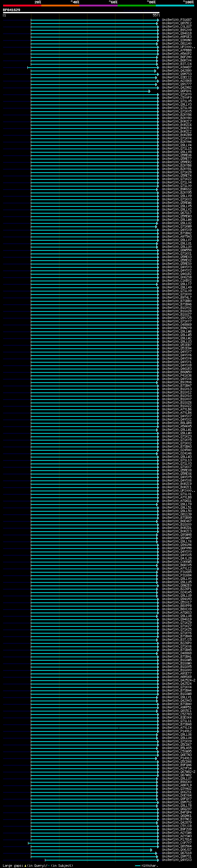197x868 pixels.
Task: Open the UniRef100_Q67W82-2 hit
Action: tap(179, 772)
